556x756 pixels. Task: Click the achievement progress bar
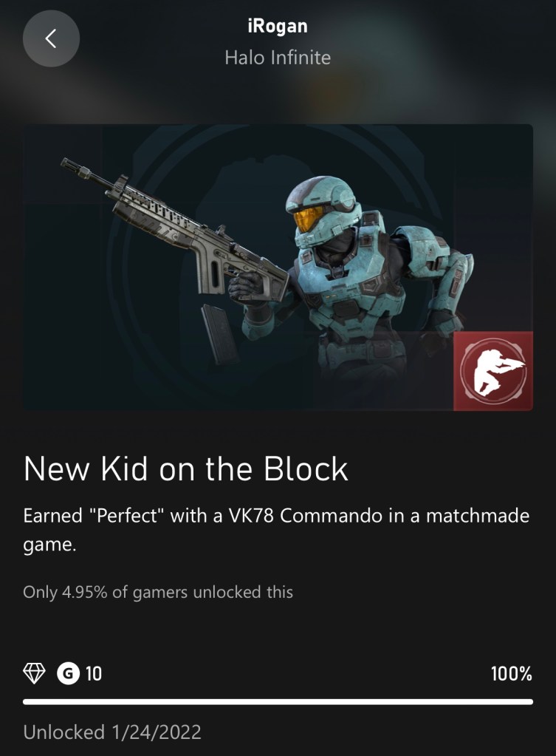(278, 702)
